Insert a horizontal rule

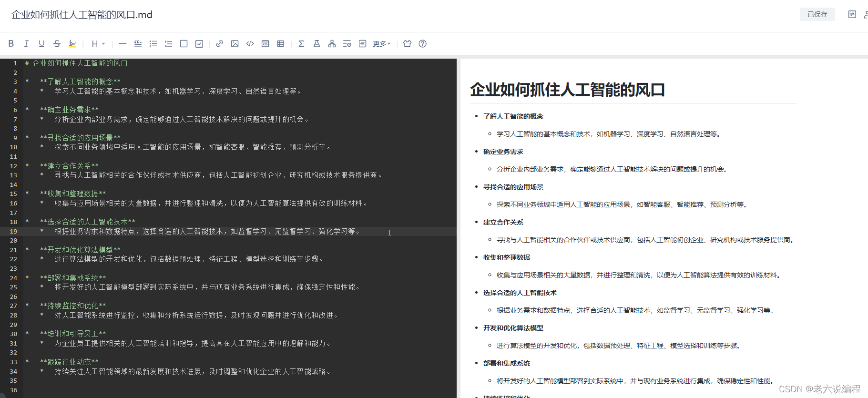(123, 44)
